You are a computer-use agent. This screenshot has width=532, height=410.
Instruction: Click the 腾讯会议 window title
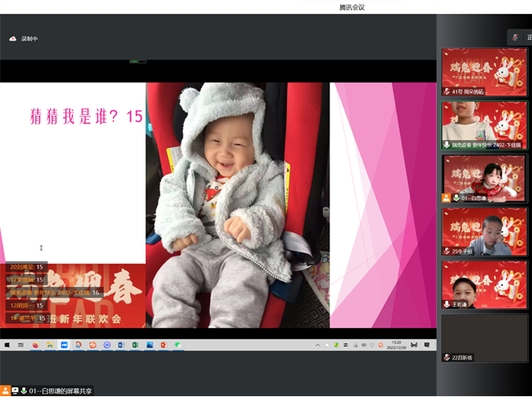pyautogui.click(x=352, y=7)
